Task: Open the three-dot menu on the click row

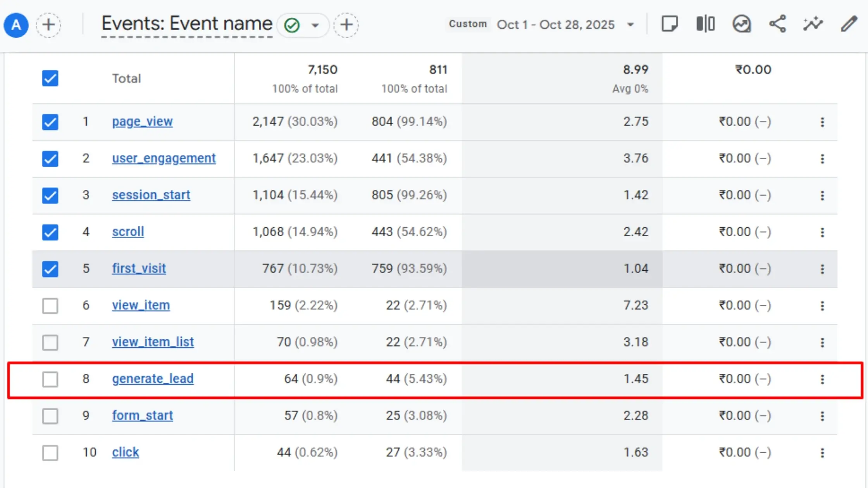Action: click(x=822, y=452)
